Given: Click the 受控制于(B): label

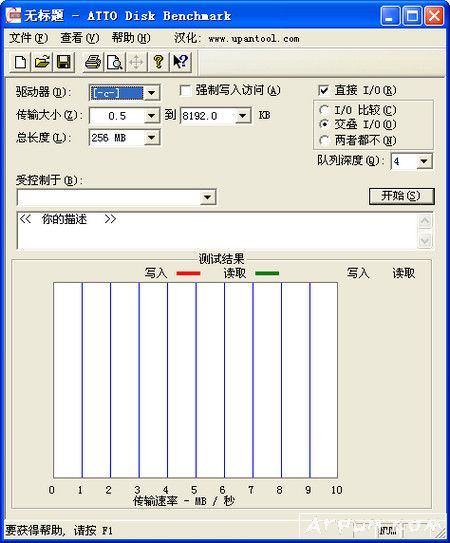Looking at the screenshot, I should [x=49, y=180].
